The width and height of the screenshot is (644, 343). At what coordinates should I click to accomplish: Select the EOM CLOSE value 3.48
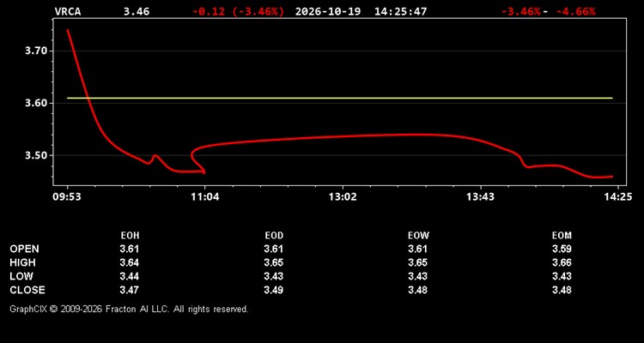click(562, 290)
